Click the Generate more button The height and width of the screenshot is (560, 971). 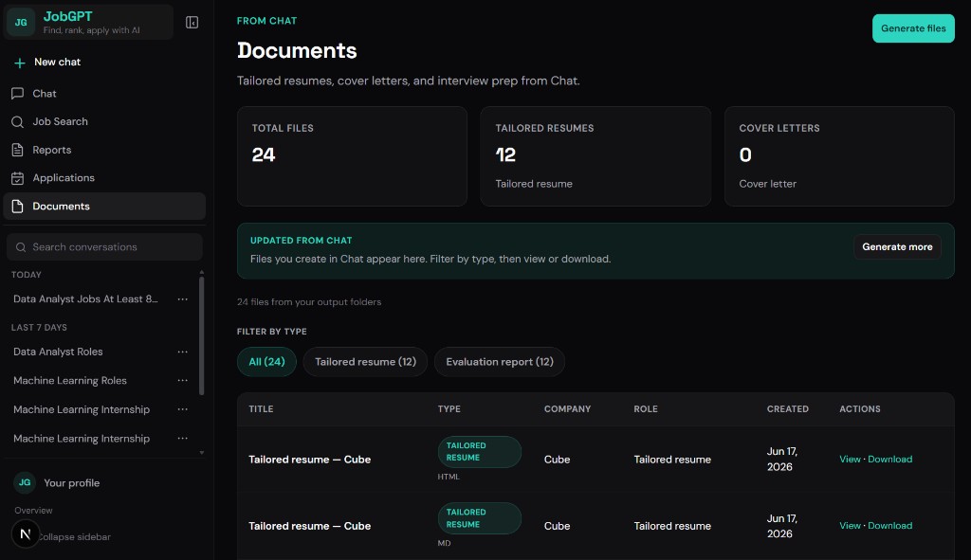click(x=897, y=247)
